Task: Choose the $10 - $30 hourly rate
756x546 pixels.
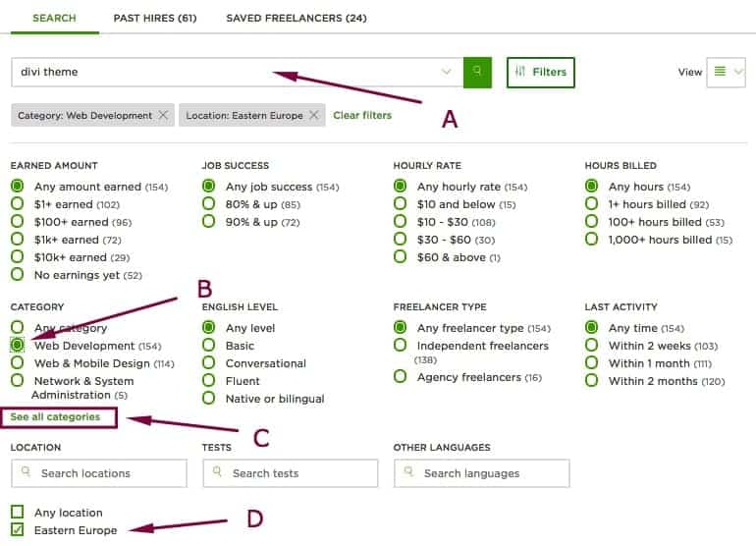Action: (401, 222)
